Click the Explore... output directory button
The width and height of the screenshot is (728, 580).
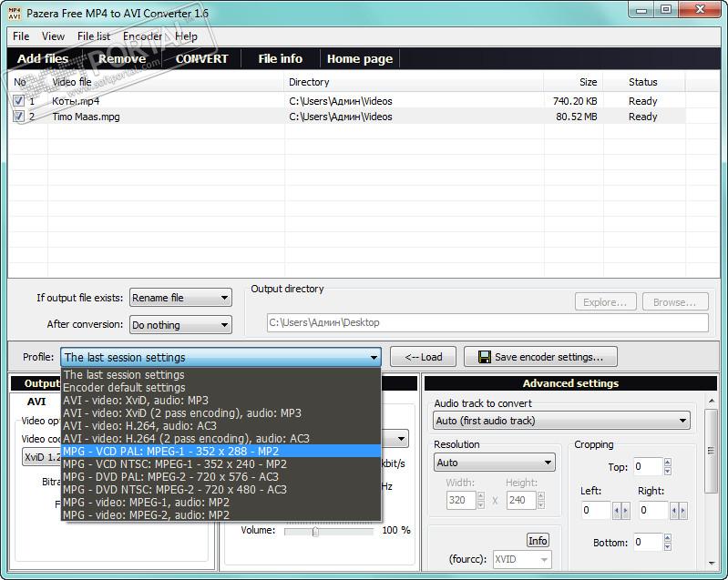point(604,302)
